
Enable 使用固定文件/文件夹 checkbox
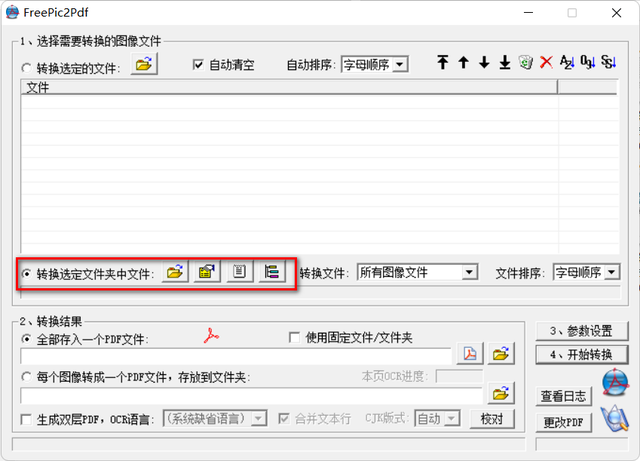294,337
